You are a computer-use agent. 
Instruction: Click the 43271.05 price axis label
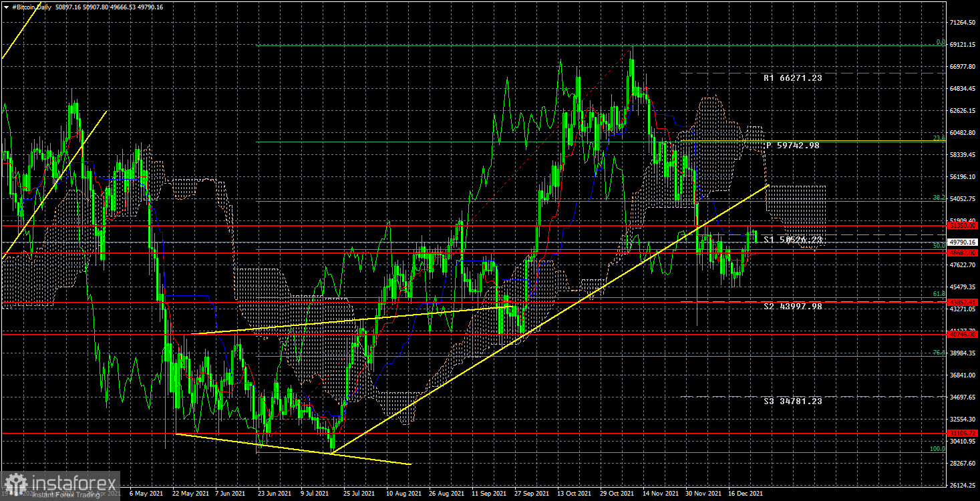(x=963, y=309)
